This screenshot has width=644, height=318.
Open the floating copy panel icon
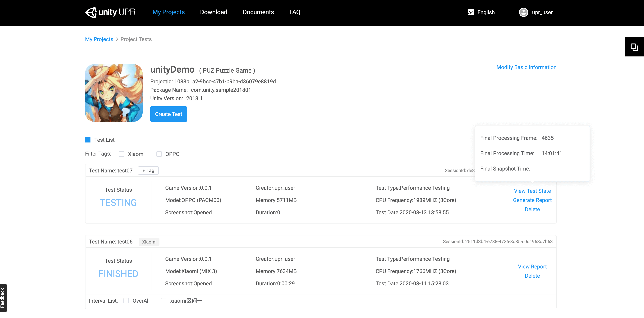coord(634,47)
